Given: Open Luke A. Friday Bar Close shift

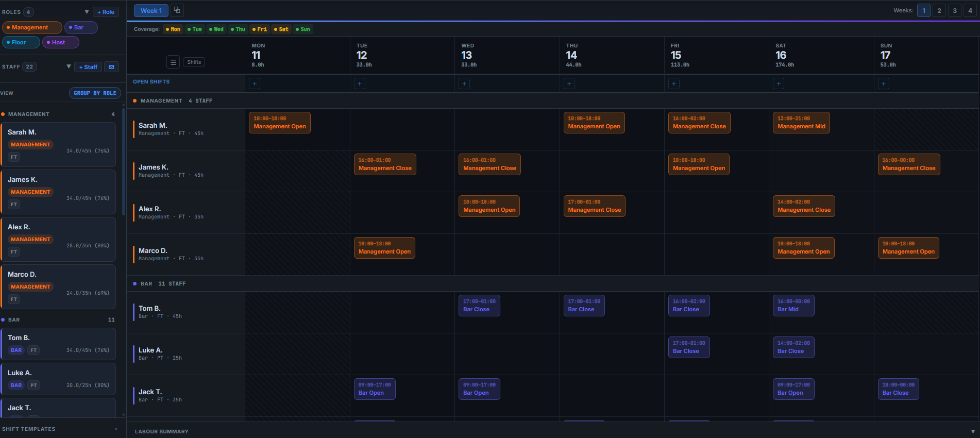Looking at the screenshot, I should [689, 347].
